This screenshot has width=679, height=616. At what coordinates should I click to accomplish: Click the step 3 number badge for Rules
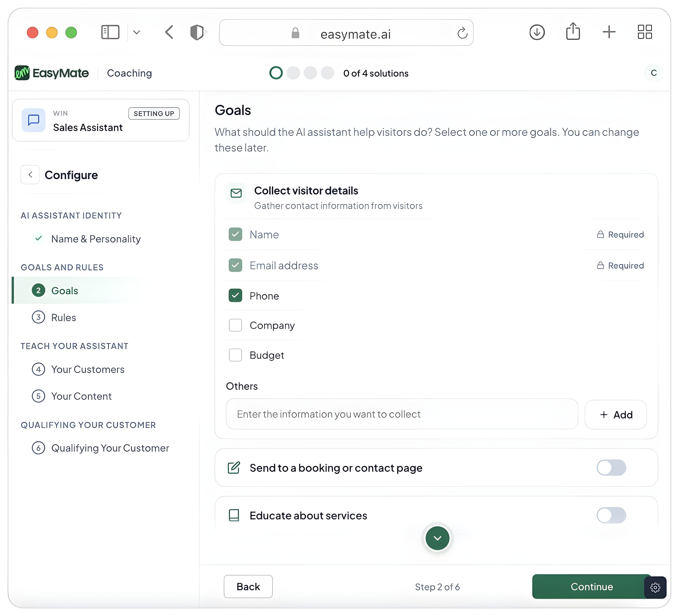[x=38, y=317]
